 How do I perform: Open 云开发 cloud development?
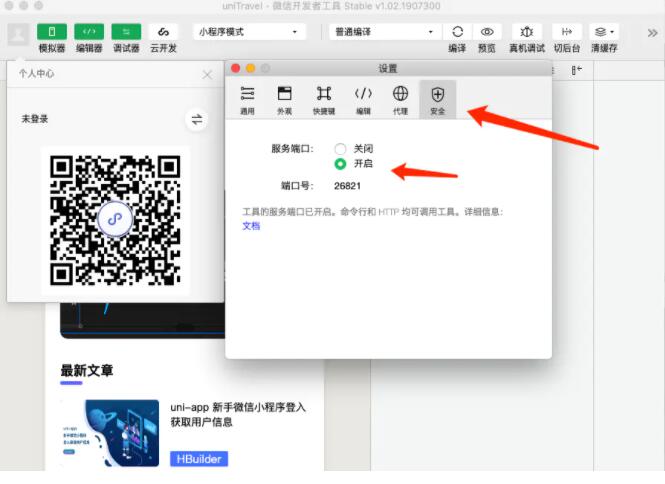coord(163,32)
